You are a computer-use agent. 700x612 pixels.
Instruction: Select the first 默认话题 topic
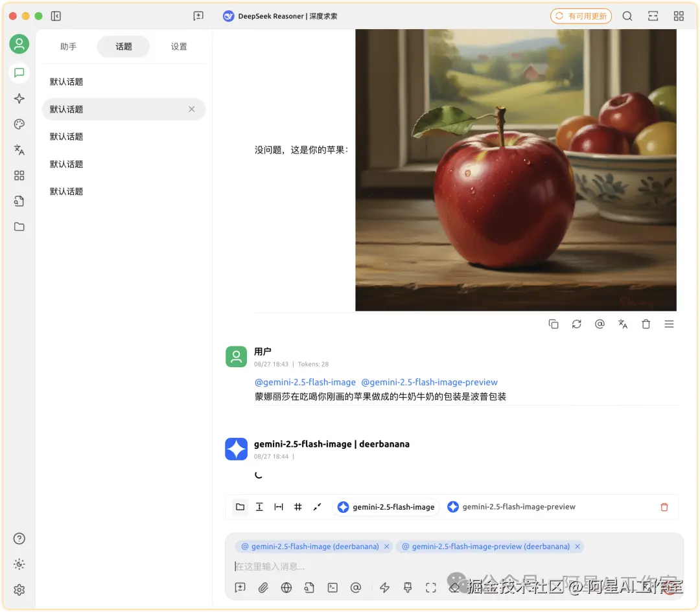(x=124, y=82)
